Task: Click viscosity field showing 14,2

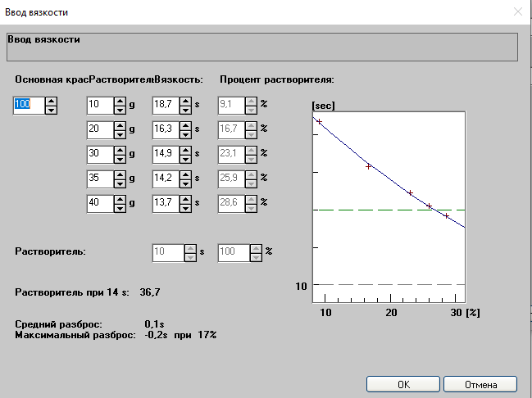Action: click(x=166, y=179)
